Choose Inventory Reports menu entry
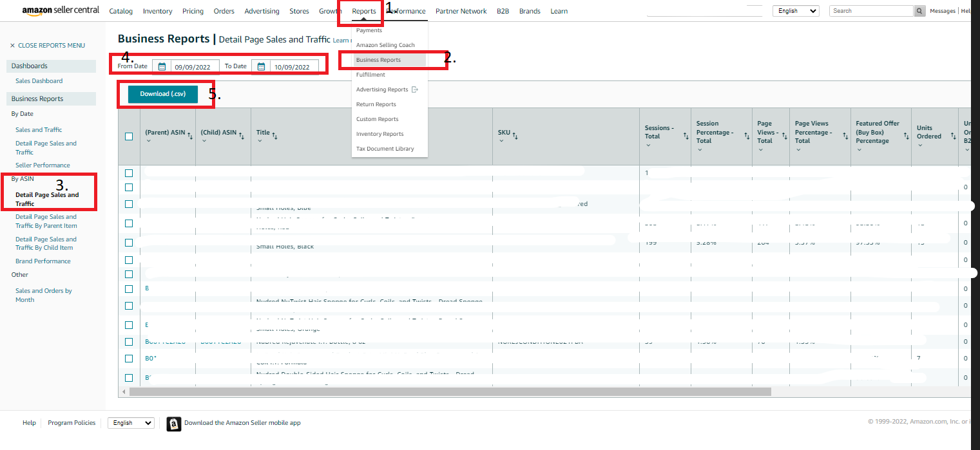 (380, 134)
